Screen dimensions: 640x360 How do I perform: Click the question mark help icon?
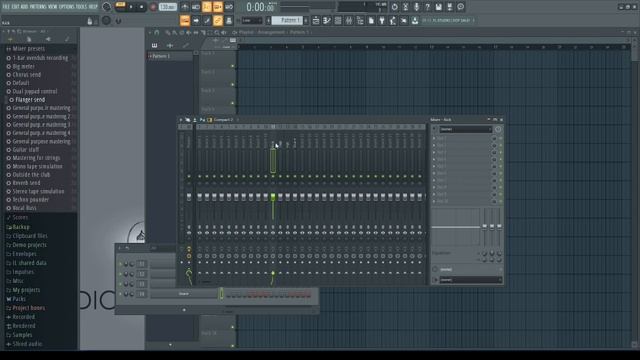point(427,7)
